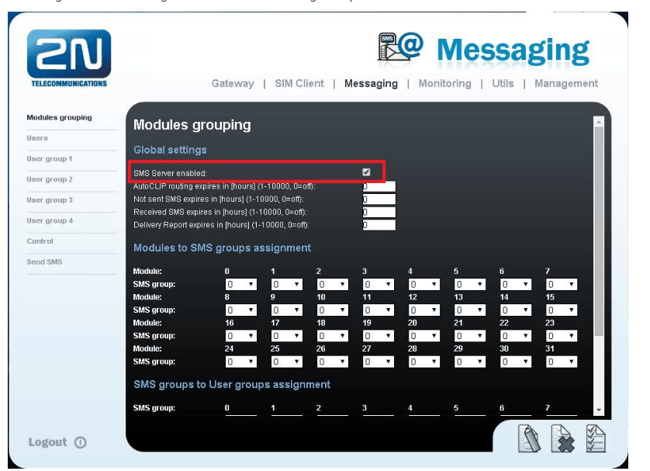The width and height of the screenshot is (650, 471).
Task: Open SMS group dropdown for Module 1
Action: click(286, 284)
